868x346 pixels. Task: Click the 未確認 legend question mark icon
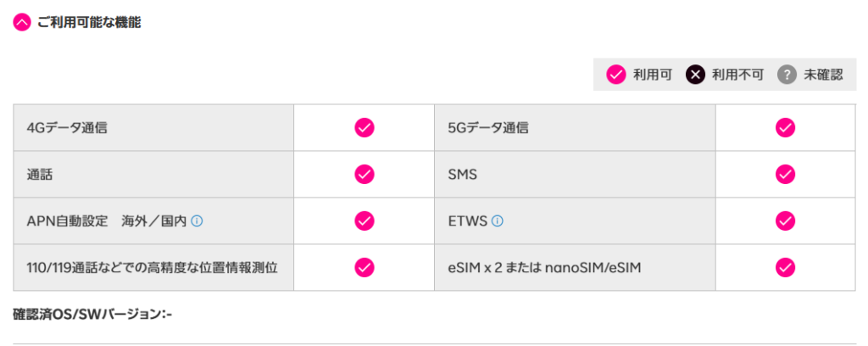[x=787, y=75]
